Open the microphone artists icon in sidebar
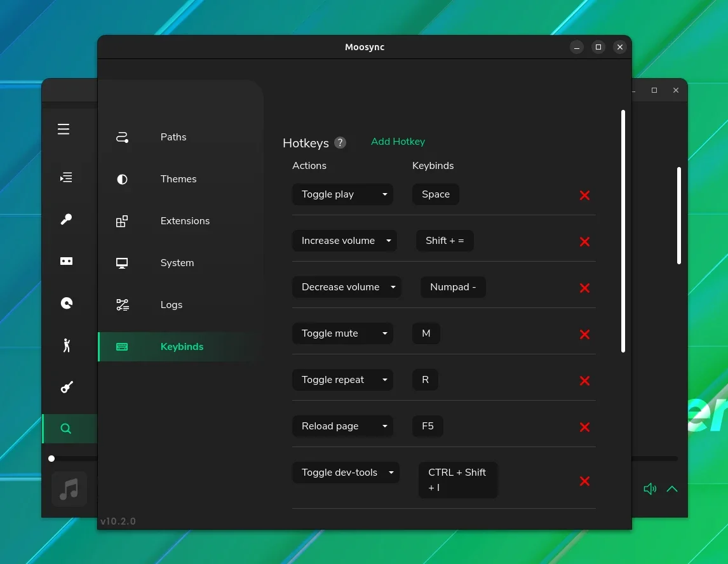Screen dimensions: 728x564 pyautogui.click(x=67, y=219)
